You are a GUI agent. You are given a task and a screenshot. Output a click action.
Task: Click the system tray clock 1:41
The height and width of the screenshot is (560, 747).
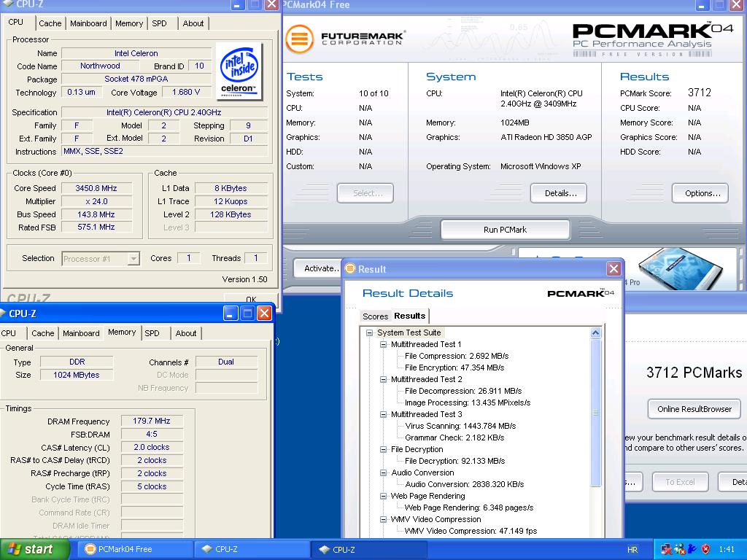click(727, 550)
